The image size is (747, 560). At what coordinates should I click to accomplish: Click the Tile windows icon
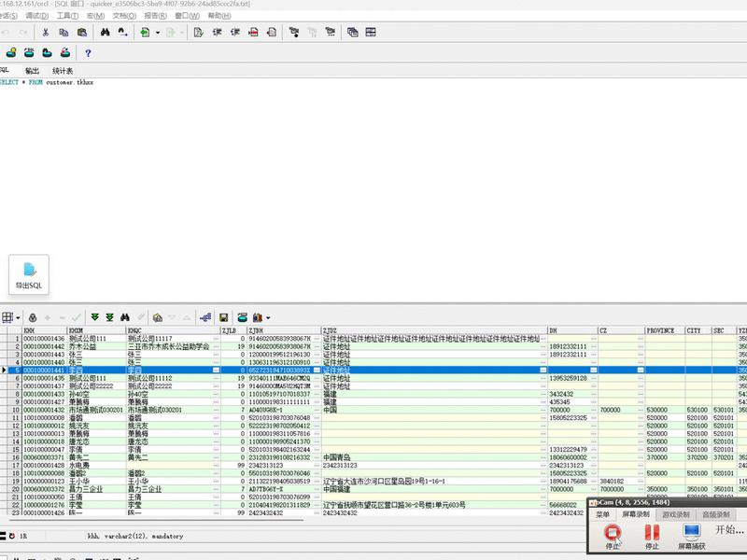[x=371, y=33]
